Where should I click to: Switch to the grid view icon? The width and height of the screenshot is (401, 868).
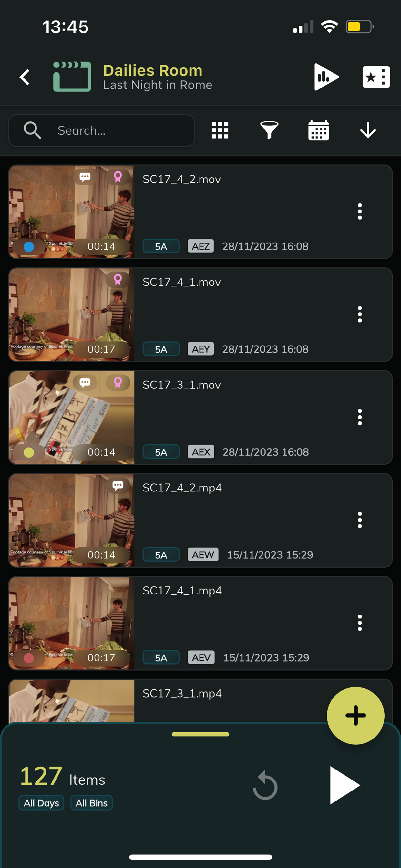point(220,130)
